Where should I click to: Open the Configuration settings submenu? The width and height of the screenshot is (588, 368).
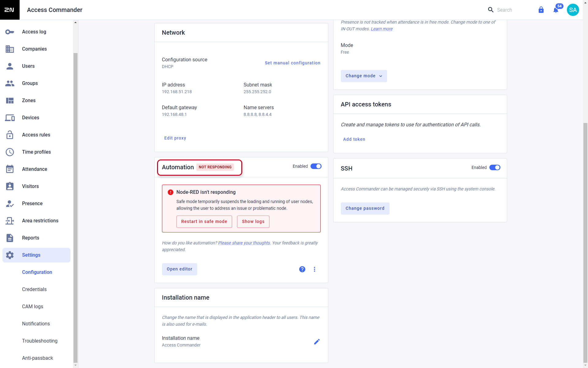(37, 272)
